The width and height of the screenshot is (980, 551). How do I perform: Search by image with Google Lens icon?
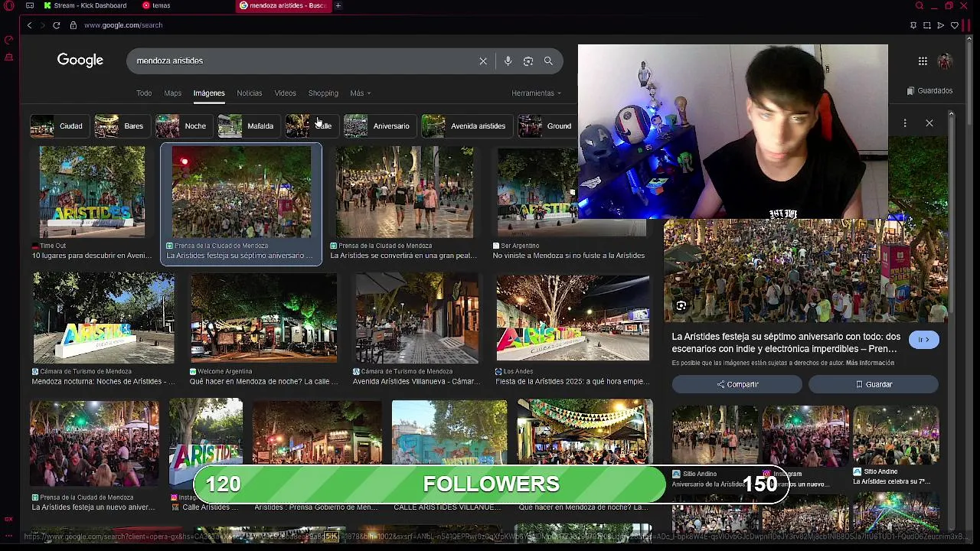[528, 60]
